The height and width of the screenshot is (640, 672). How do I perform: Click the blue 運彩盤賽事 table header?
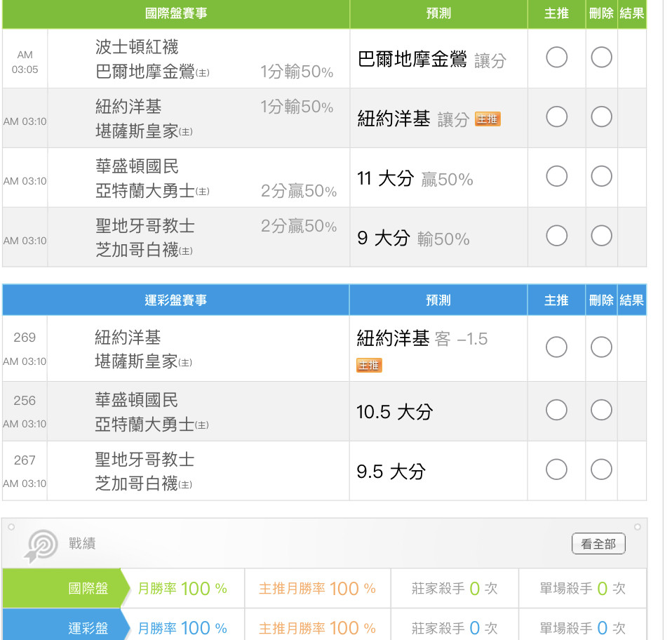coord(175,300)
